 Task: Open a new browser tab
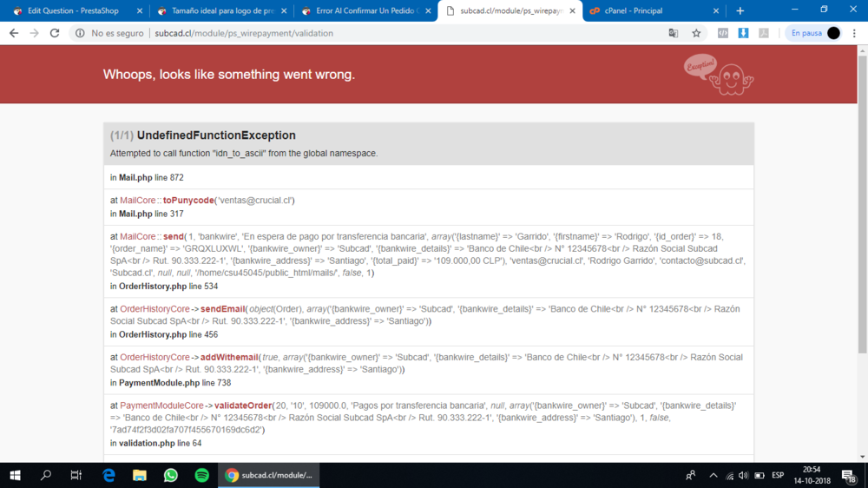[740, 10]
